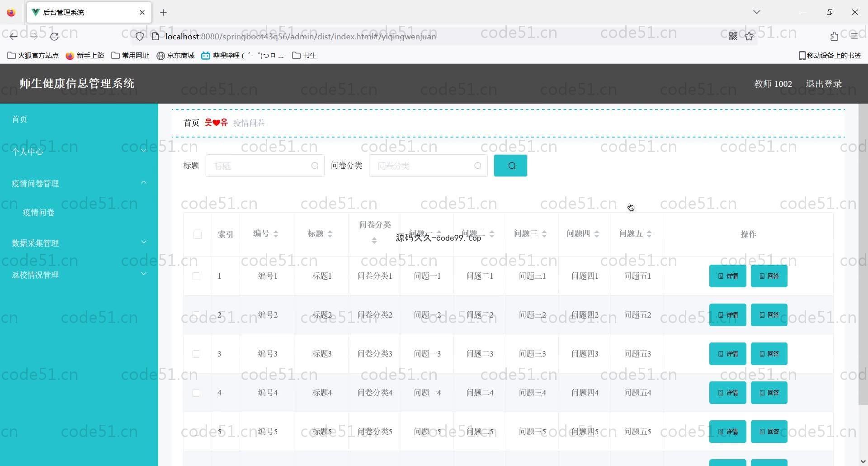Open a new browser tab with the plus icon
Image resolution: width=868 pixels, height=466 pixels.
164,13
